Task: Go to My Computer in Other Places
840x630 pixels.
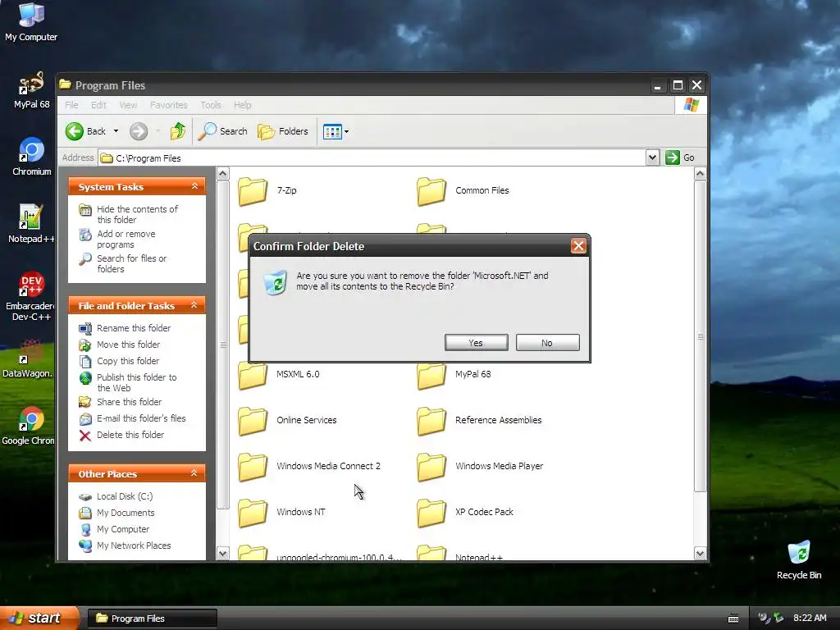Action: click(x=123, y=529)
